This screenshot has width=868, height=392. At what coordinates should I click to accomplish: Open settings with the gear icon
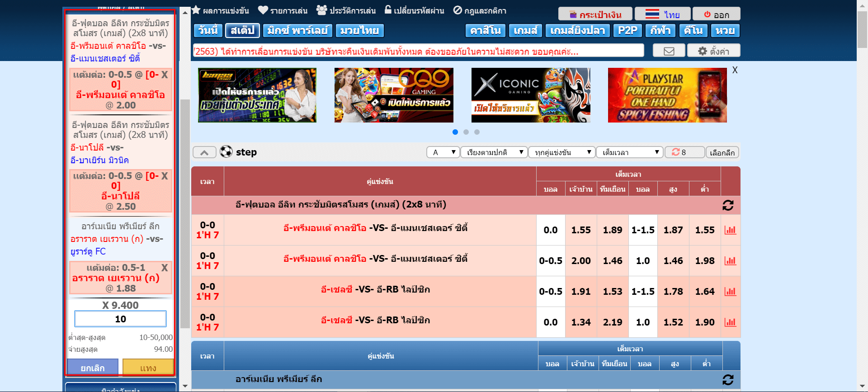[713, 51]
